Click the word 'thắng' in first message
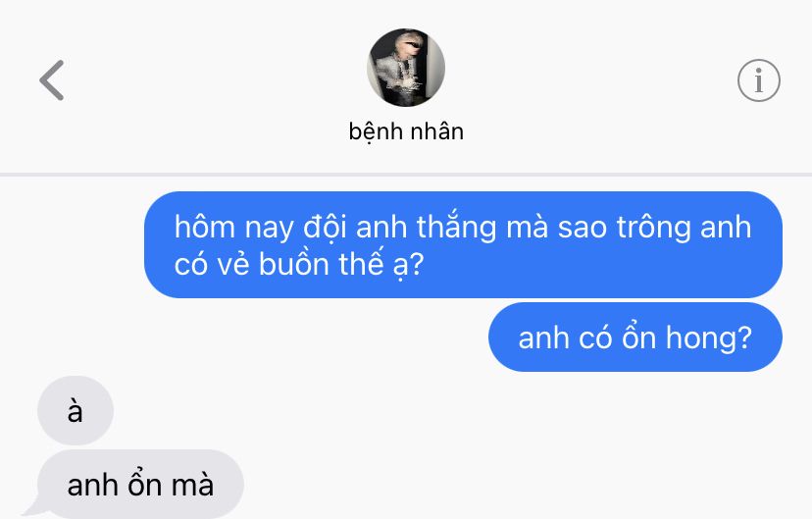 point(456,228)
